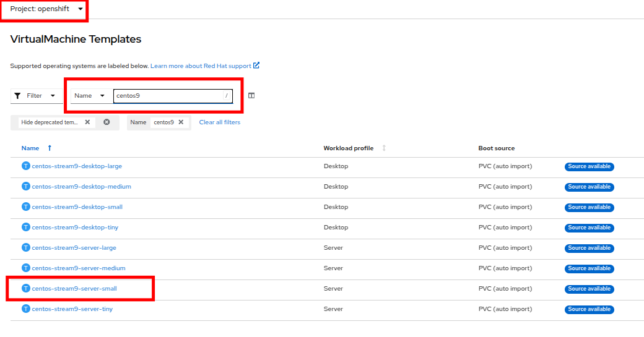Click Source available badge for centos-stream9-desktop-tiny
Viewport: 644px width, 337px height.
[589, 228]
